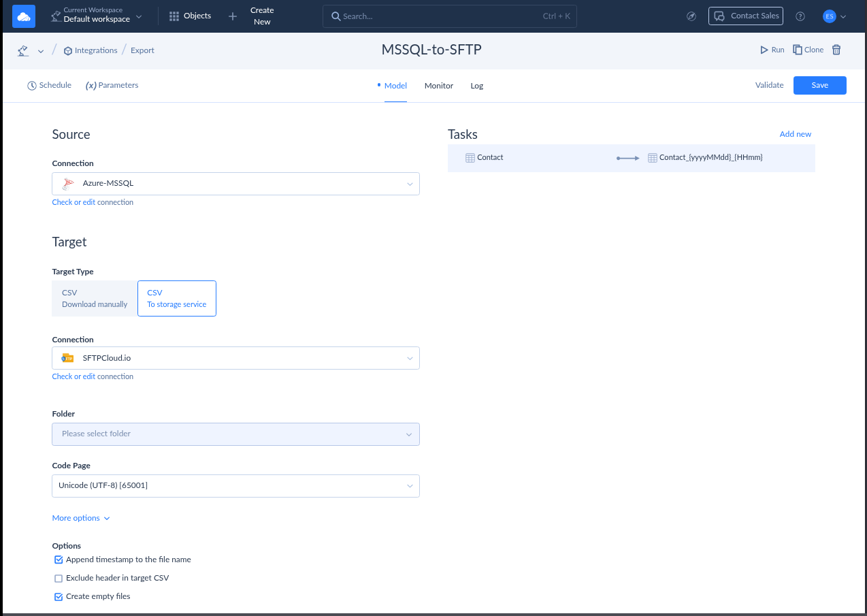Open the Log tab
Screen dimensions: 867x616
476,85
